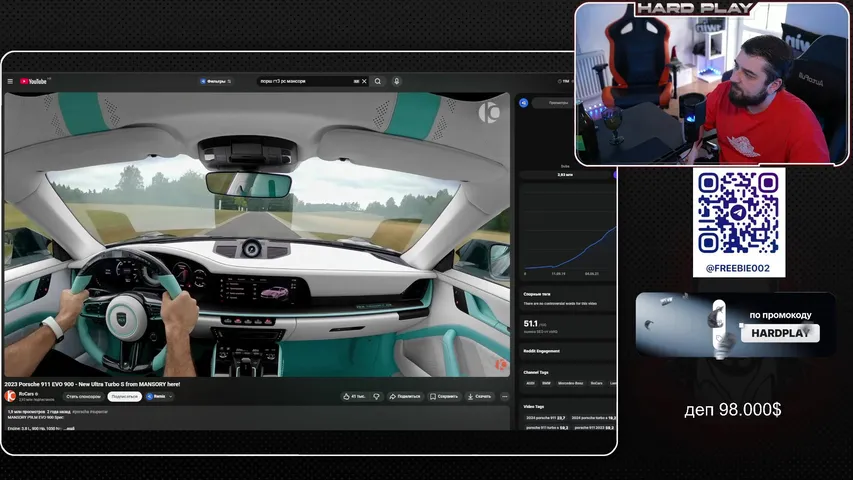This screenshot has width=853, height=480.
Task: Select the RoCars channel tag
Action: tap(597, 383)
